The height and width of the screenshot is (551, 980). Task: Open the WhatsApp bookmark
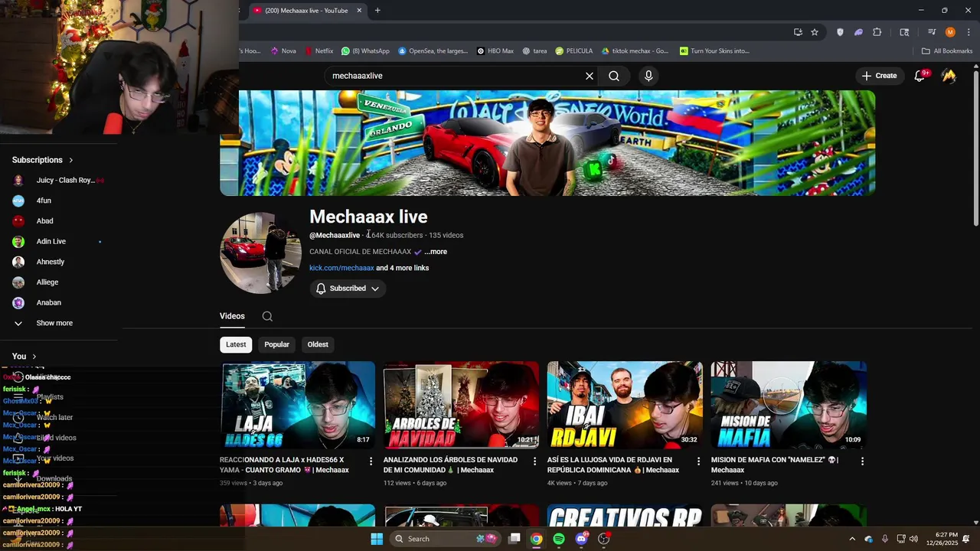pos(365,51)
